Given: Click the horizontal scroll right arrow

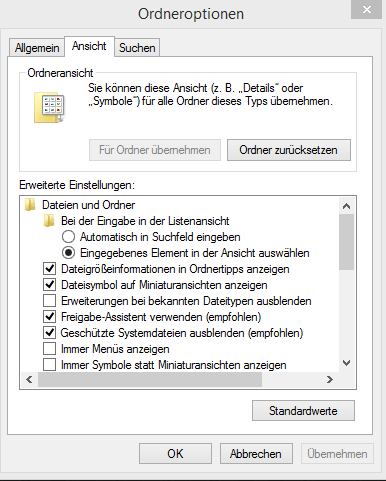Looking at the screenshot, I should pos(330,379).
